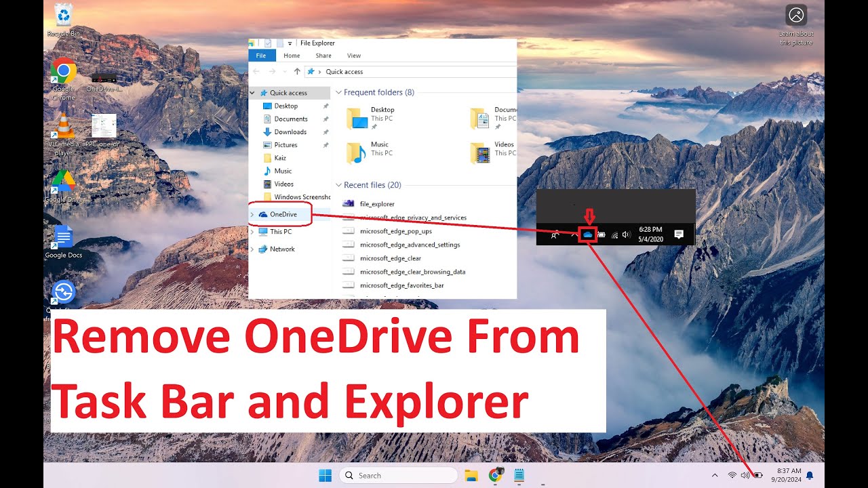Unpin Pictures using its sidebar pin

click(325, 145)
